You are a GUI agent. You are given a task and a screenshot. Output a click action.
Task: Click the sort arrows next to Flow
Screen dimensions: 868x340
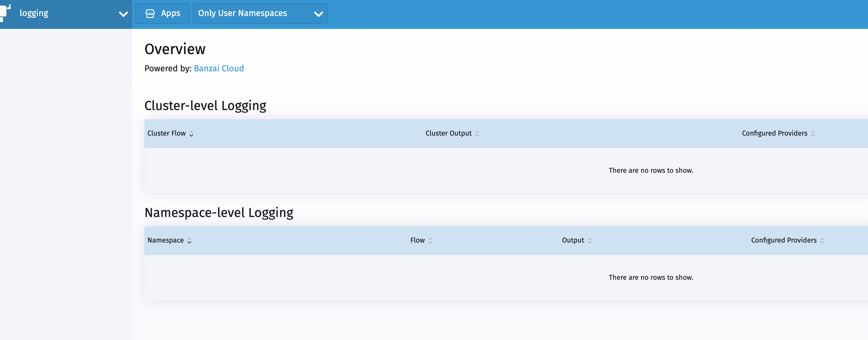(x=430, y=240)
